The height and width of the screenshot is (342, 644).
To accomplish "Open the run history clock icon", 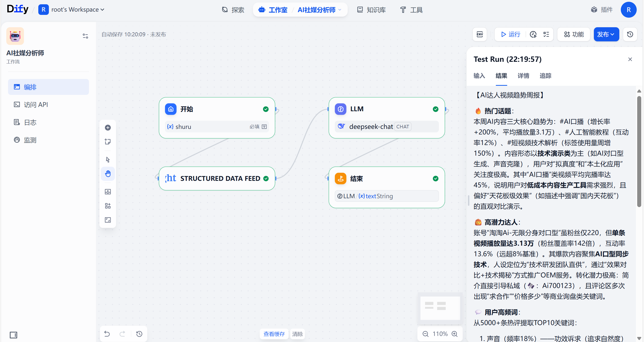I will [x=533, y=34].
